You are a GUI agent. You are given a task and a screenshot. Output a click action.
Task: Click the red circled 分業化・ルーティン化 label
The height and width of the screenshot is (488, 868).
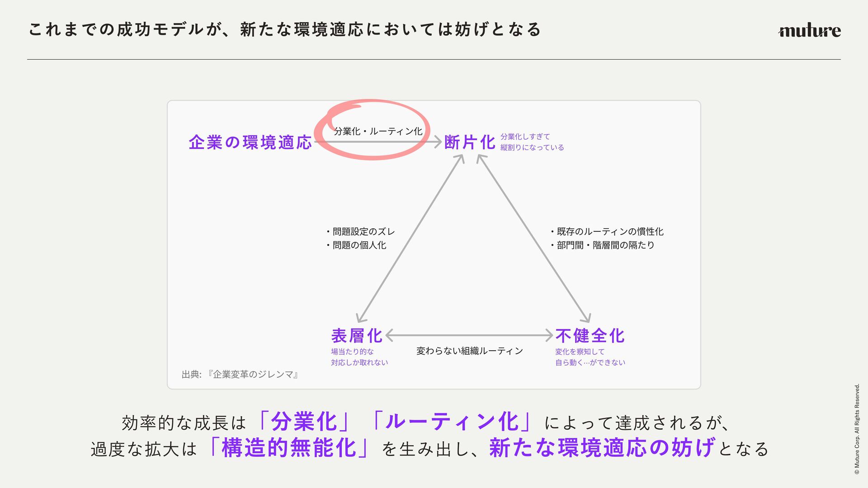pyautogui.click(x=378, y=131)
